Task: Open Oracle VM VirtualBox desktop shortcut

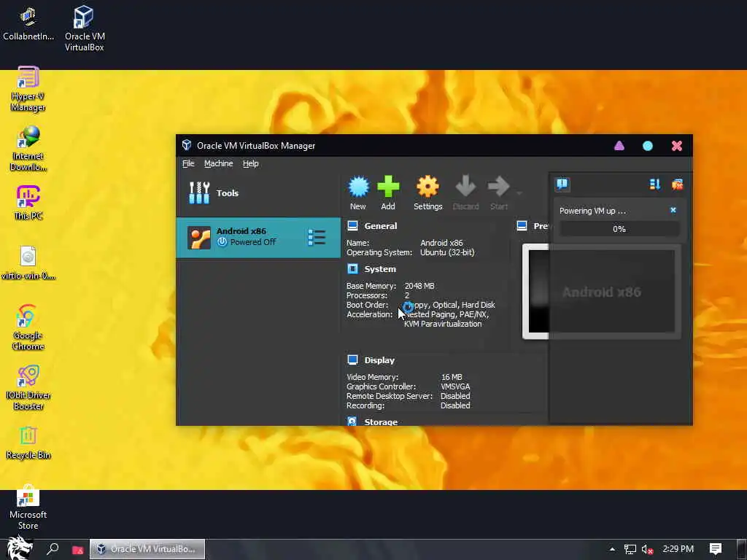Action: click(85, 28)
